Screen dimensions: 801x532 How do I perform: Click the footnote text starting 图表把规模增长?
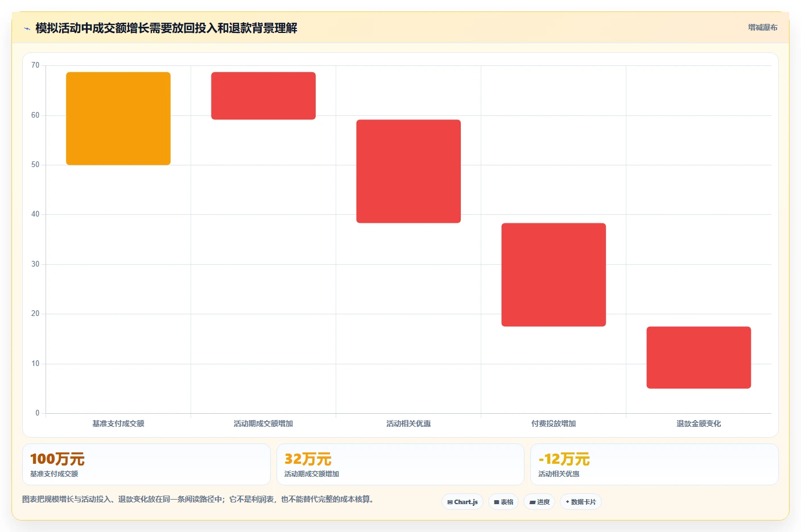[198, 499]
